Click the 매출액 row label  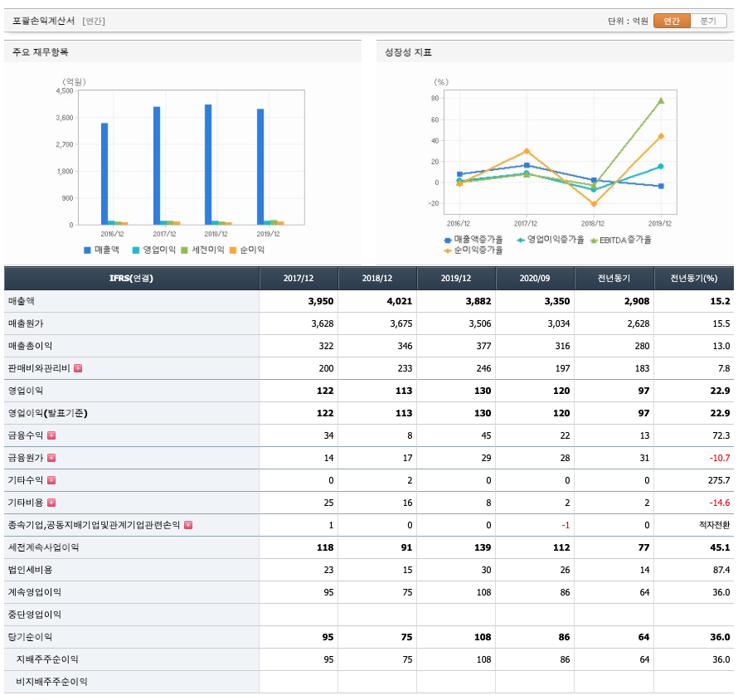(22, 301)
